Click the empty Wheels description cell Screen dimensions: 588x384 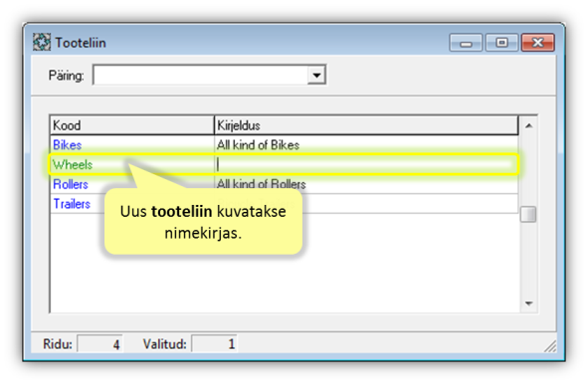coord(366,164)
